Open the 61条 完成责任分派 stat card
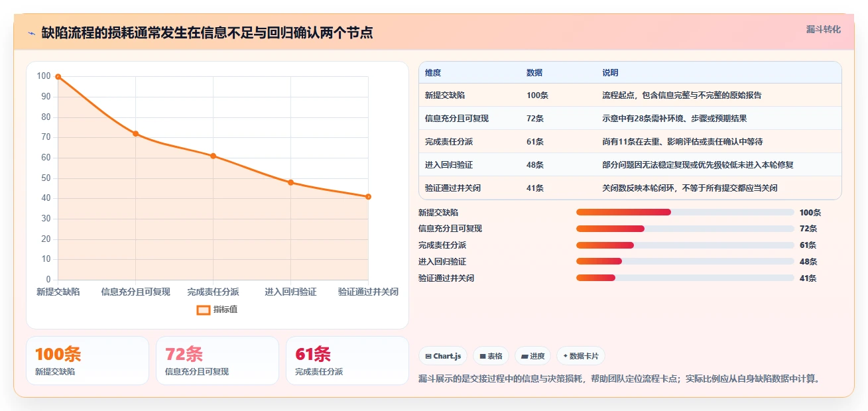This screenshot has width=868, height=411. [347, 361]
